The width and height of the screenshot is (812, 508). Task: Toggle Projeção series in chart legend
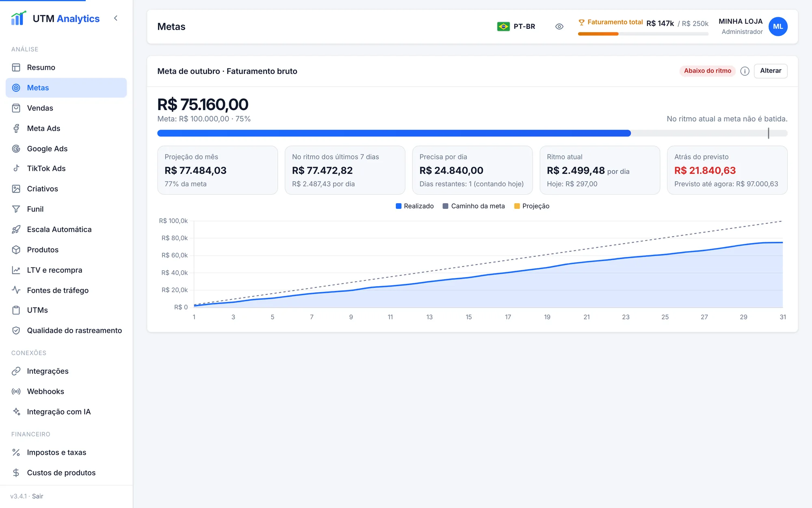tap(531, 206)
